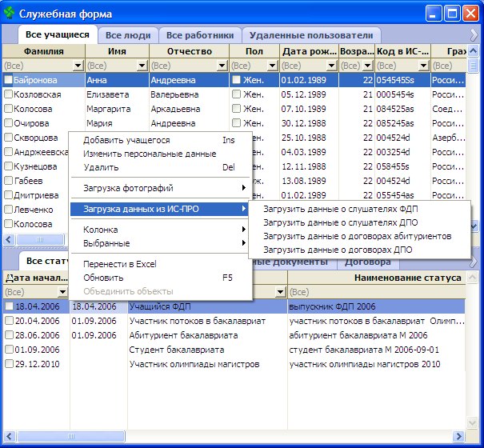Click Перенести в Excel menu item

pyautogui.click(x=120, y=264)
